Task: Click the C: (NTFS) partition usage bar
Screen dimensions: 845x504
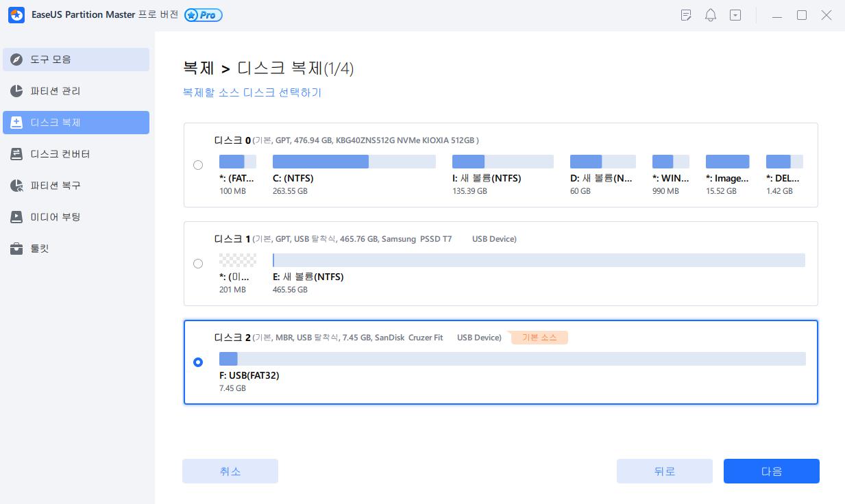Action: point(354,162)
